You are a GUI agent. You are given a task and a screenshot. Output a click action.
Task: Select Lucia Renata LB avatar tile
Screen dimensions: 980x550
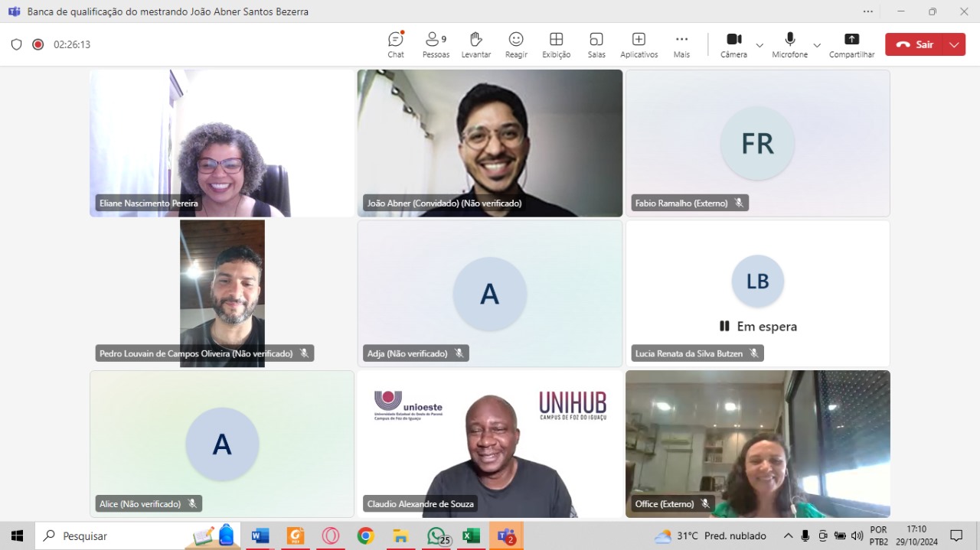tap(758, 294)
